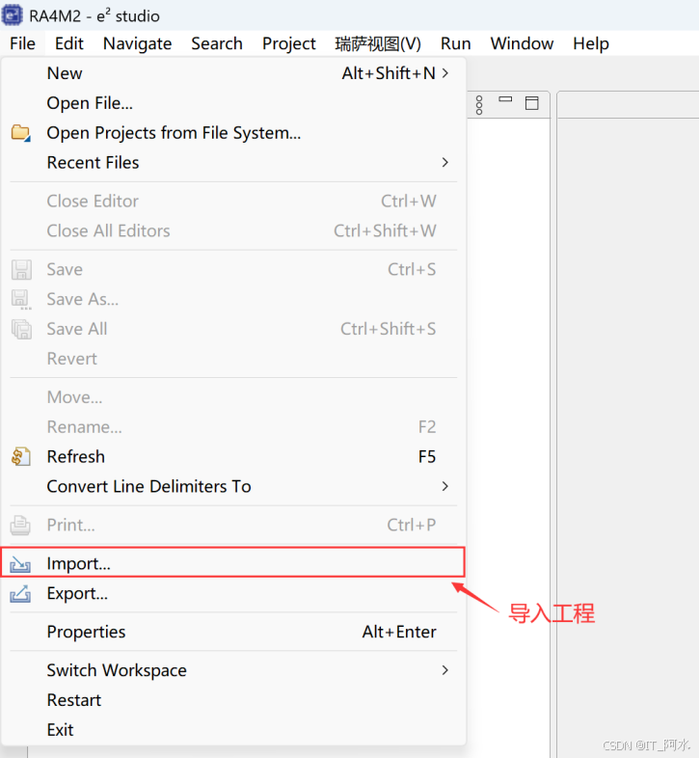Click the Alt+Shift+N shortcut label
This screenshot has height=758, width=700.
[389, 73]
